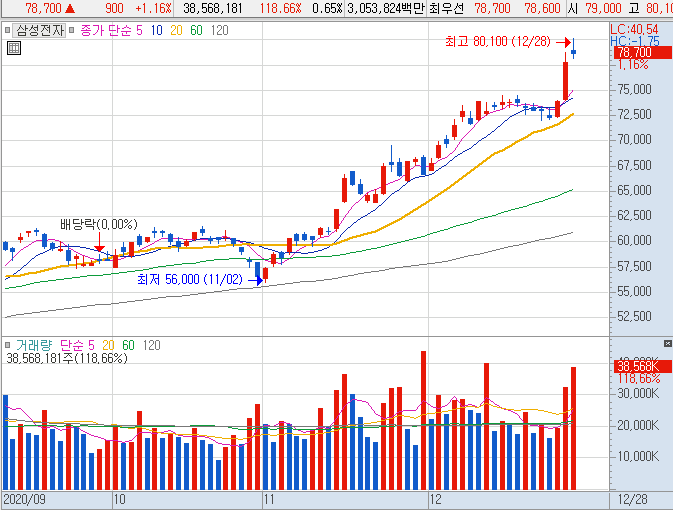This screenshot has height=510, width=673.
Task: Click the 10,000K volume axis label
Action: pyautogui.click(x=638, y=456)
